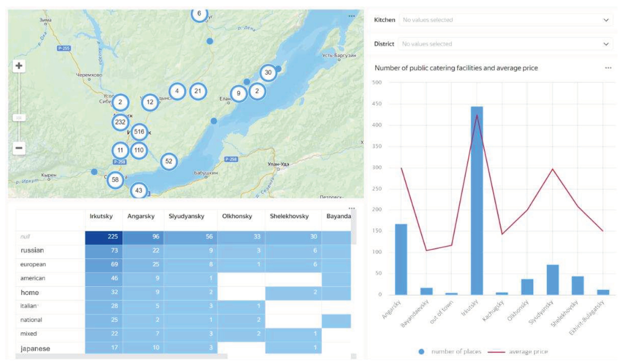Screen dimensions: 622x364
Task: Open chart widget three-dot menu
Action: pyautogui.click(x=608, y=68)
